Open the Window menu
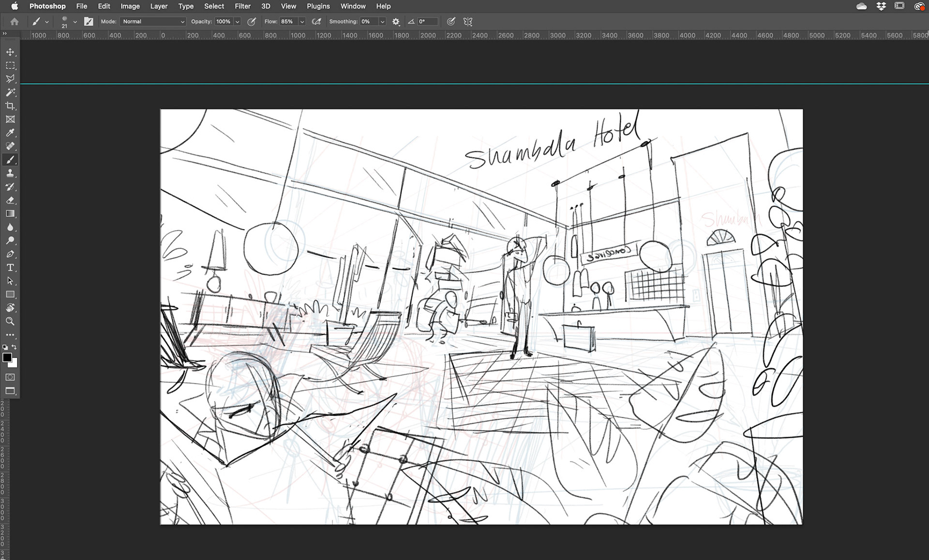 [x=353, y=6]
